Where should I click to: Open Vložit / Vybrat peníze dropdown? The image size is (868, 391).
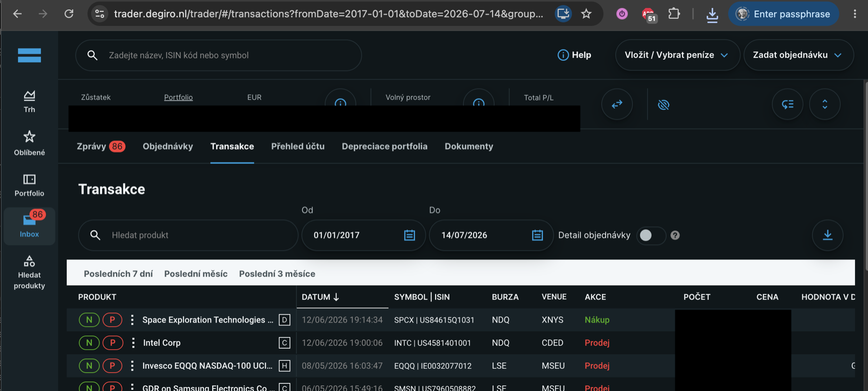(677, 55)
